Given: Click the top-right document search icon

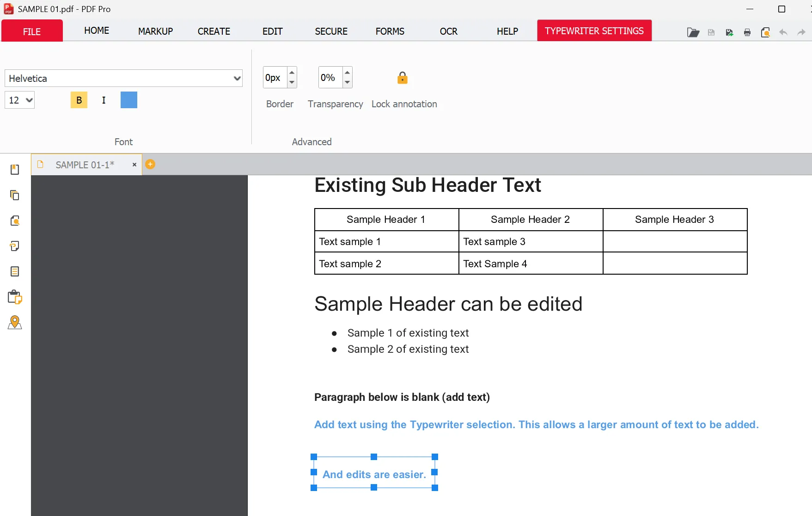Looking at the screenshot, I should (765, 32).
